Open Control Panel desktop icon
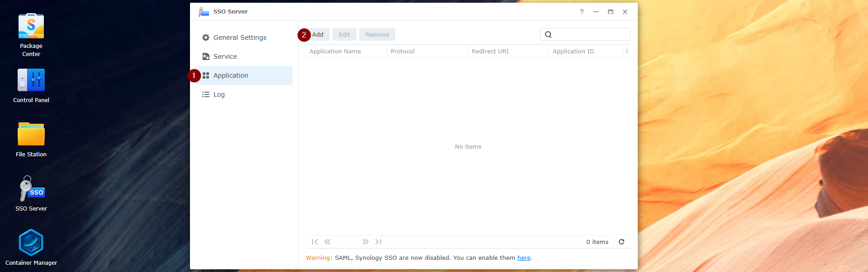 (31, 80)
